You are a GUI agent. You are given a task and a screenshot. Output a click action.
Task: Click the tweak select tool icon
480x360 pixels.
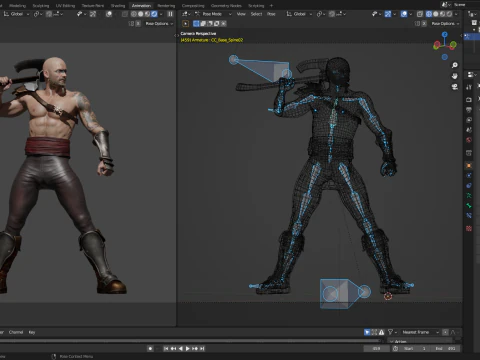point(186,24)
